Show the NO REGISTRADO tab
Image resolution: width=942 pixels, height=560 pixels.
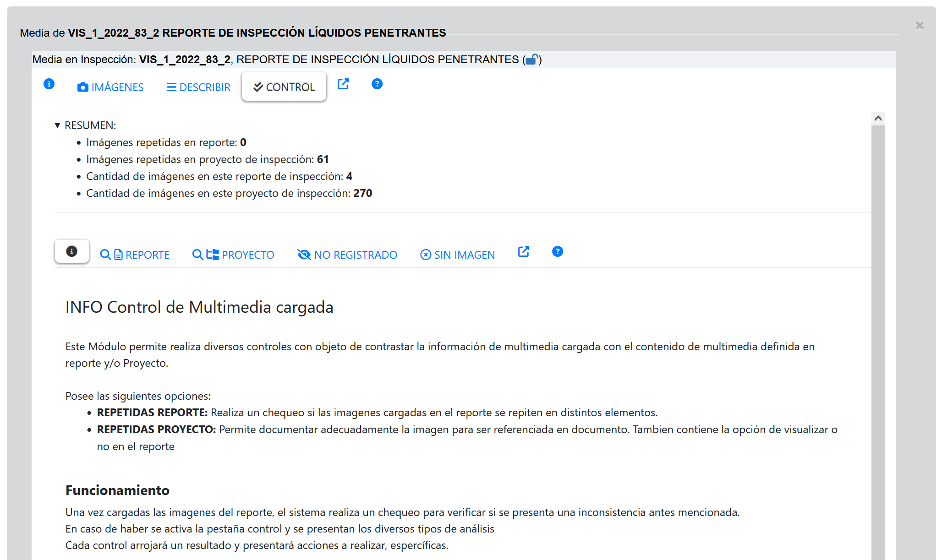[x=347, y=255]
